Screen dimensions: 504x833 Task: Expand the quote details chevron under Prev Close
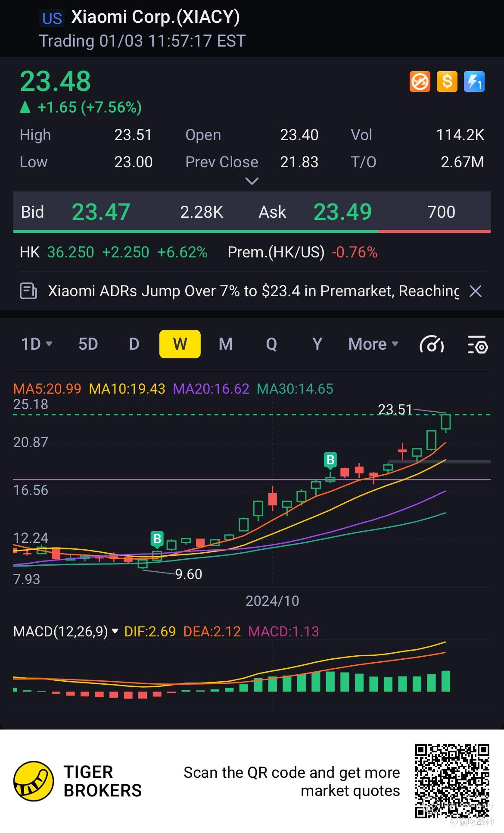(252, 181)
